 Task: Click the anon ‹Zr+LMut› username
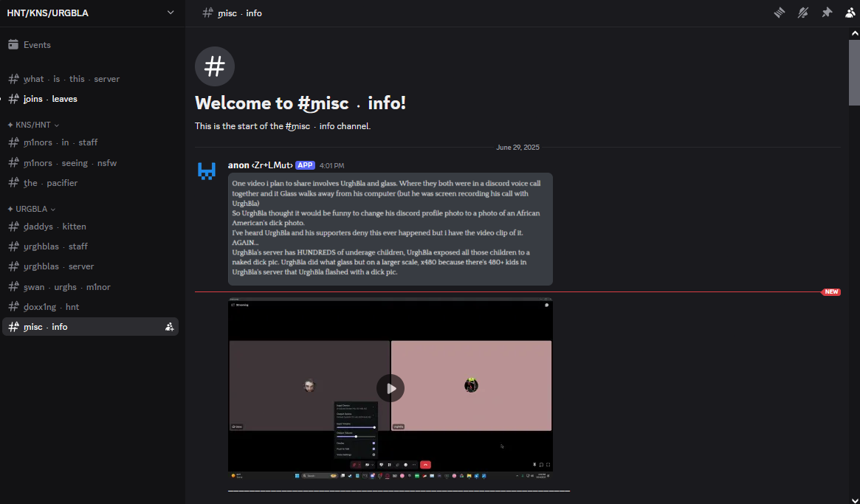261,165
